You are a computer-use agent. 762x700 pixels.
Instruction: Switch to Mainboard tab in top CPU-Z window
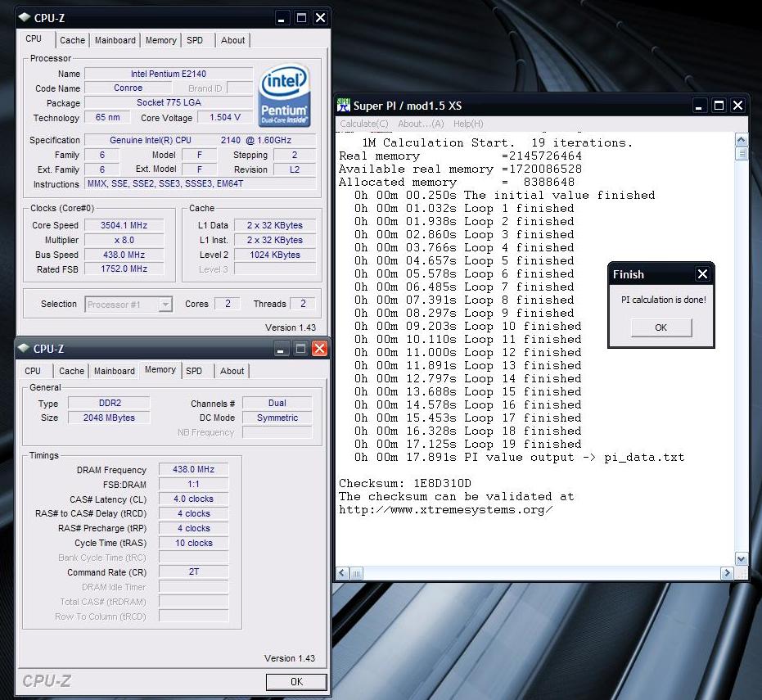point(115,40)
